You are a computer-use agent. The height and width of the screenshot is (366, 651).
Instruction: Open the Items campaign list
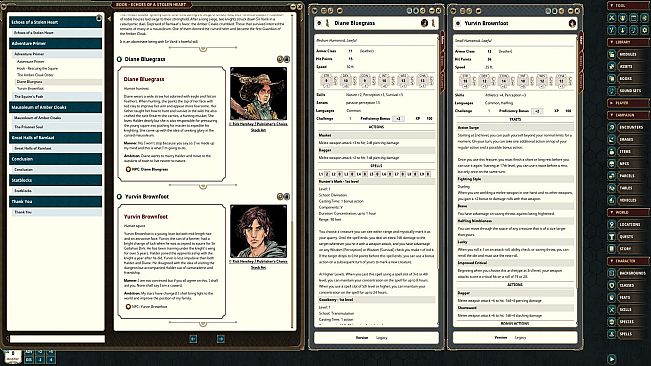click(627, 151)
